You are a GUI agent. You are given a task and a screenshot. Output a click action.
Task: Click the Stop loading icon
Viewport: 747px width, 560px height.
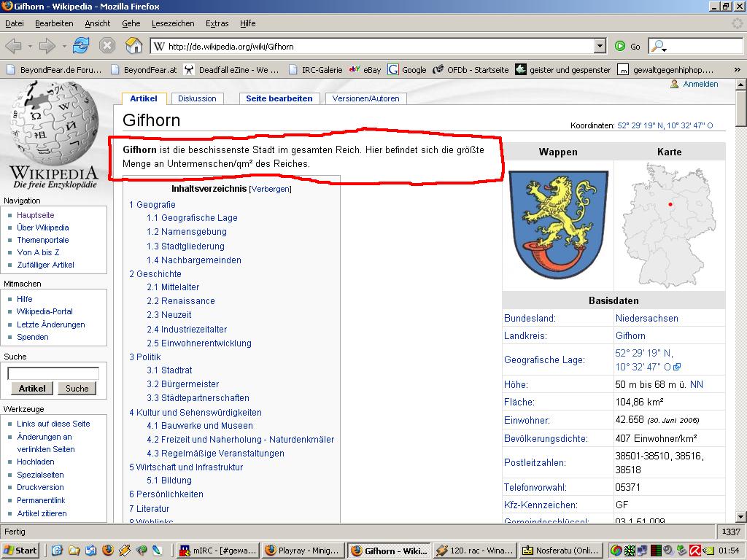tap(107, 46)
